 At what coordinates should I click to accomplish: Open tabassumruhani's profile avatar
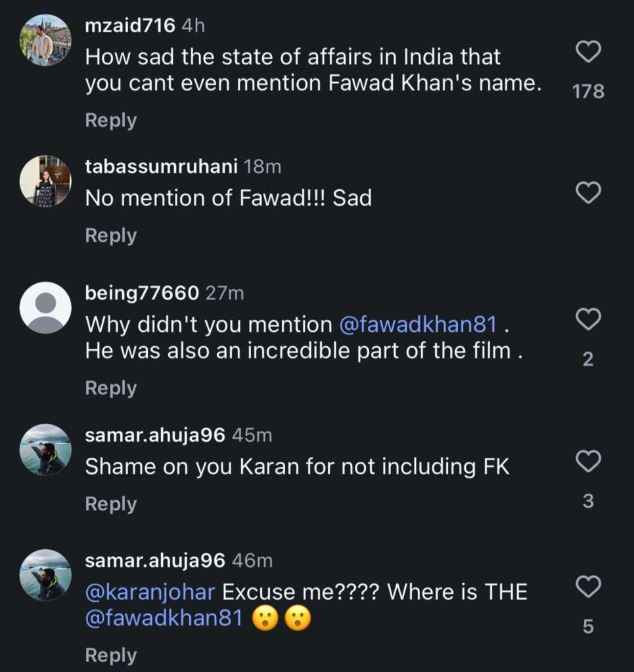pos(45,181)
